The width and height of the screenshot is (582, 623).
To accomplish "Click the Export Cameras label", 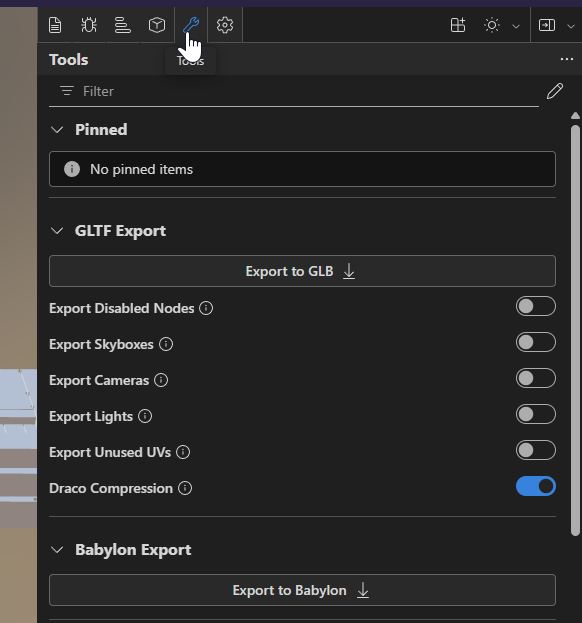I will pyautogui.click(x=99, y=380).
